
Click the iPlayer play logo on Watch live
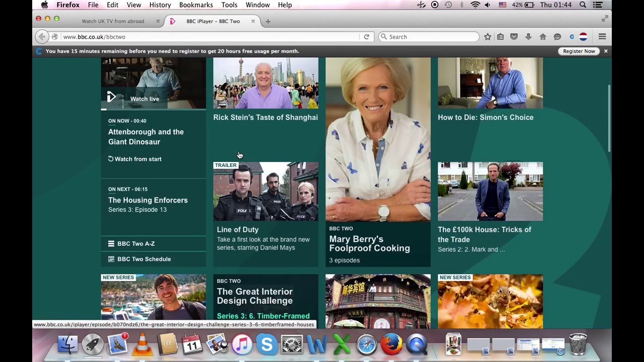click(x=112, y=97)
